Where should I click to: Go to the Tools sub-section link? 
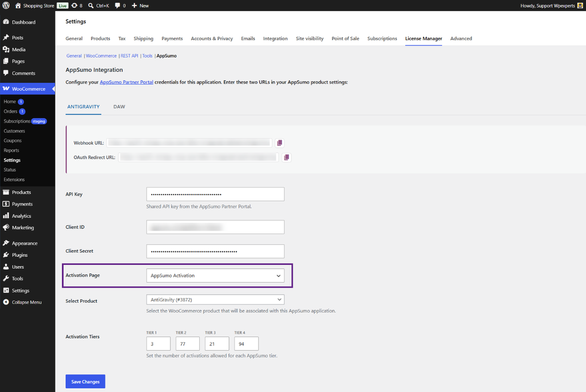(x=147, y=56)
